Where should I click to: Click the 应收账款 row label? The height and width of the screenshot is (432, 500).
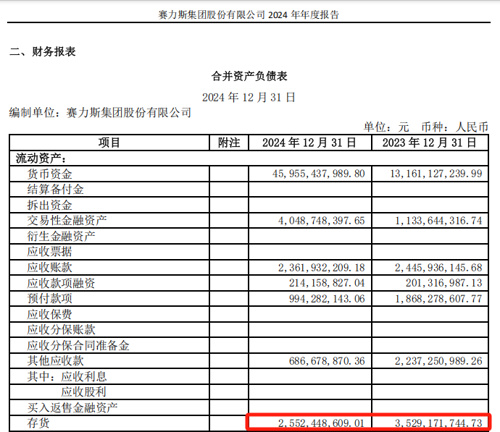(49, 267)
